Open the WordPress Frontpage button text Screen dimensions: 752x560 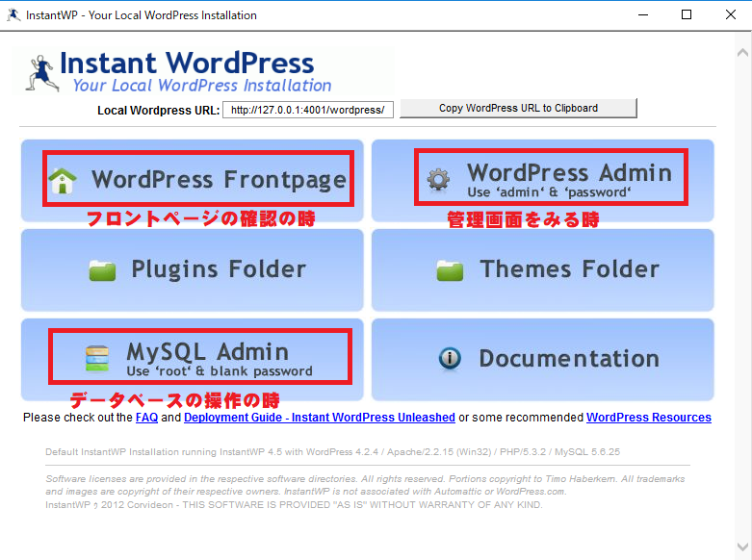219,179
